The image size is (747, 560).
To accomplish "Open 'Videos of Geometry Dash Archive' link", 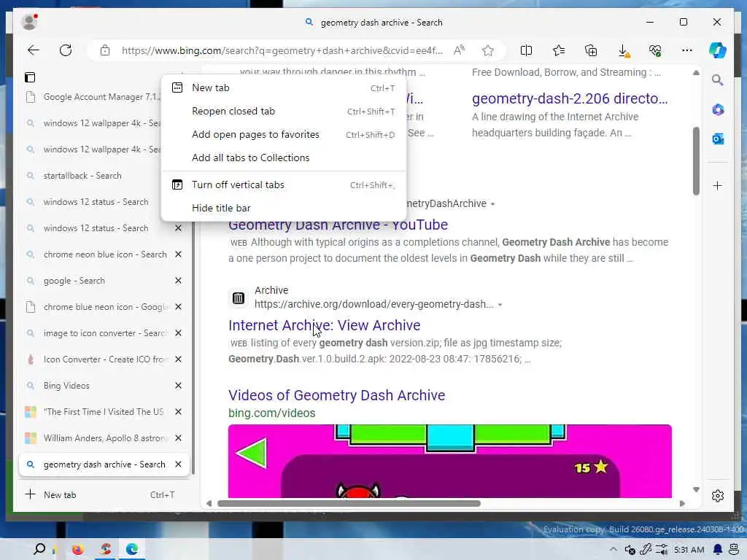I will point(336,394).
